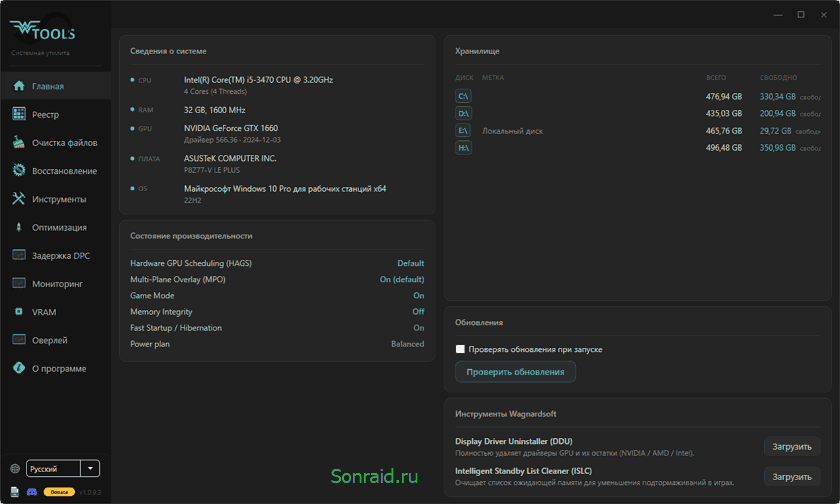Click Fast Startup / Hibernation On value
The height and width of the screenshot is (504, 840).
[418, 328]
